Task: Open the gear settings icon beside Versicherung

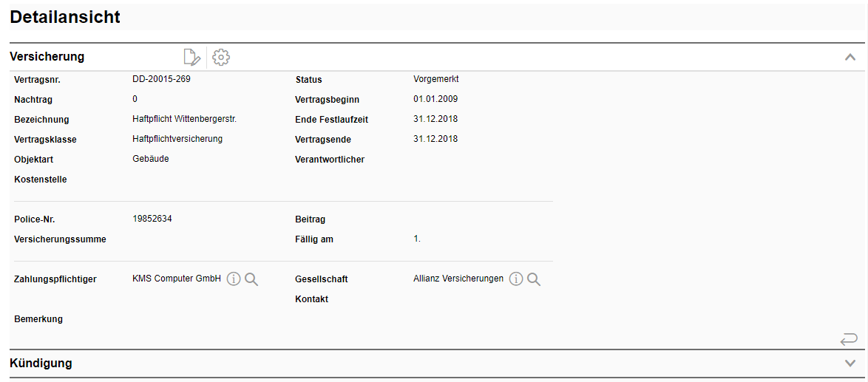Action: pos(221,57)
